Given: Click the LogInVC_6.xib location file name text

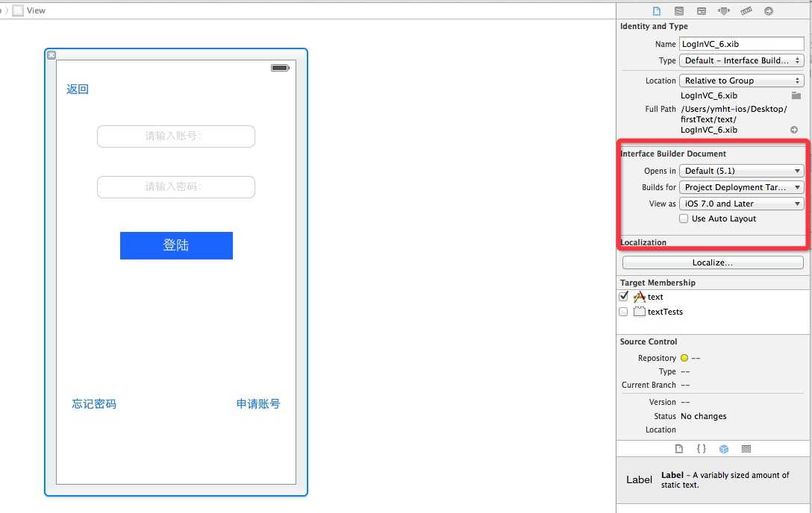Looking at the screenshot, I should [709, 95].
